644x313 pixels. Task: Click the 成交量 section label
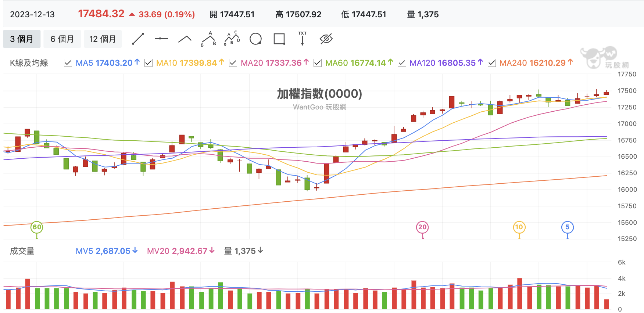[22, 251]
